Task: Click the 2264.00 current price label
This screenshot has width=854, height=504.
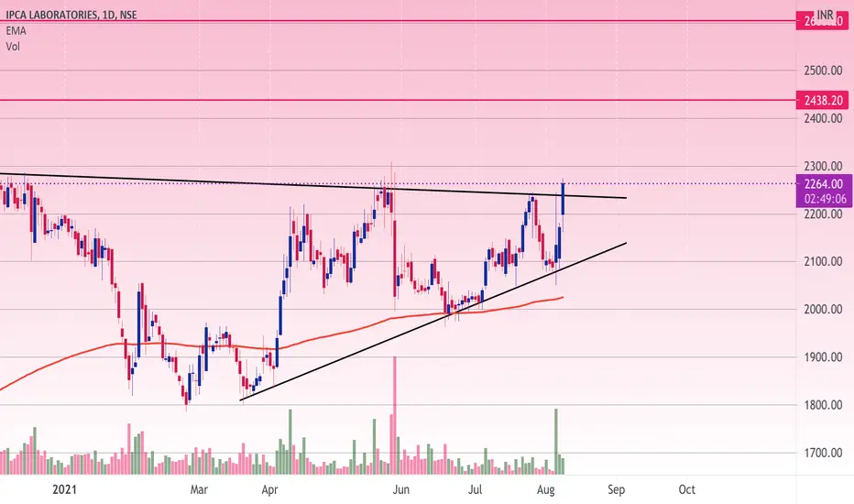Action: 824,184
